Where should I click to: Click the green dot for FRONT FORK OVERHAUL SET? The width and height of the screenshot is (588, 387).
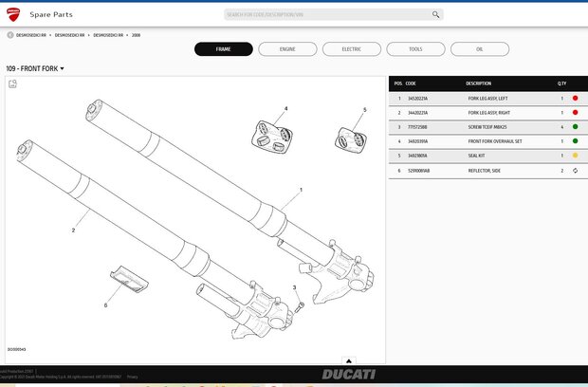(x=575, y=141)
